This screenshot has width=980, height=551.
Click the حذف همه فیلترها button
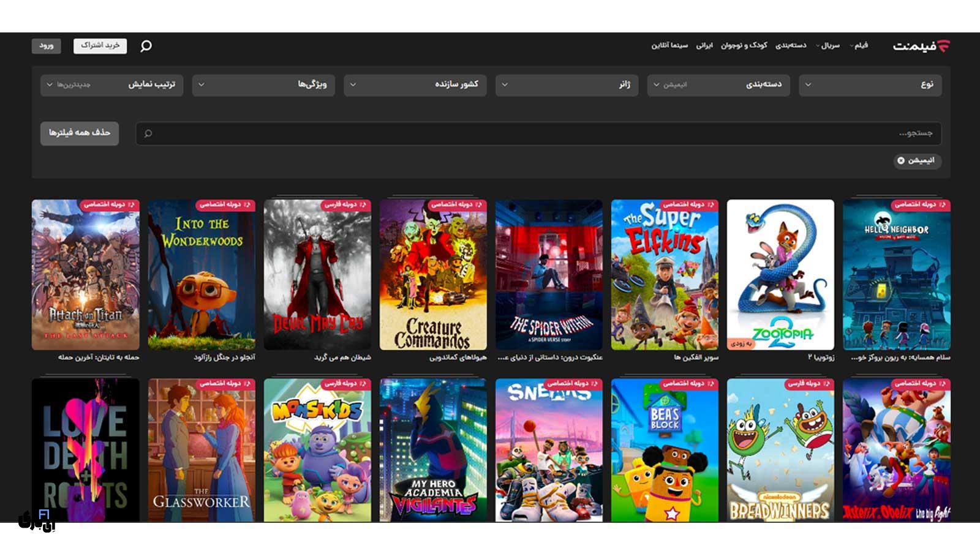(x=80, y=133)
